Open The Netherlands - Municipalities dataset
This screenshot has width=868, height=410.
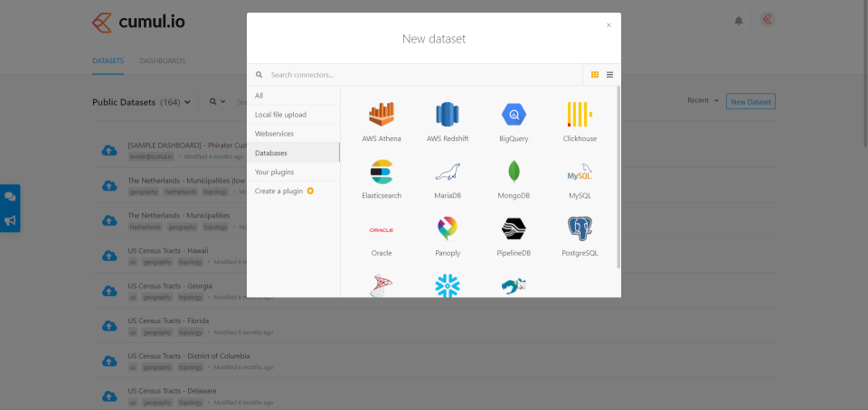(179, 216)
